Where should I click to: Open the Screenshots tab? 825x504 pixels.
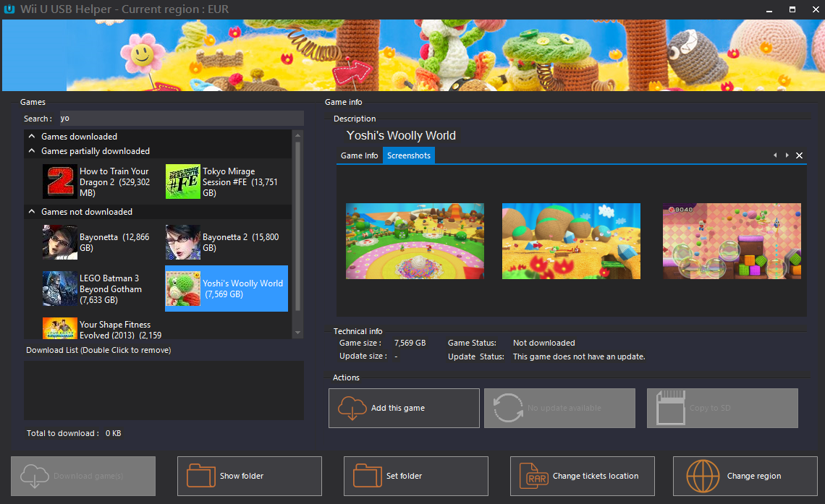pyautogui.click(x=409, y=155)
